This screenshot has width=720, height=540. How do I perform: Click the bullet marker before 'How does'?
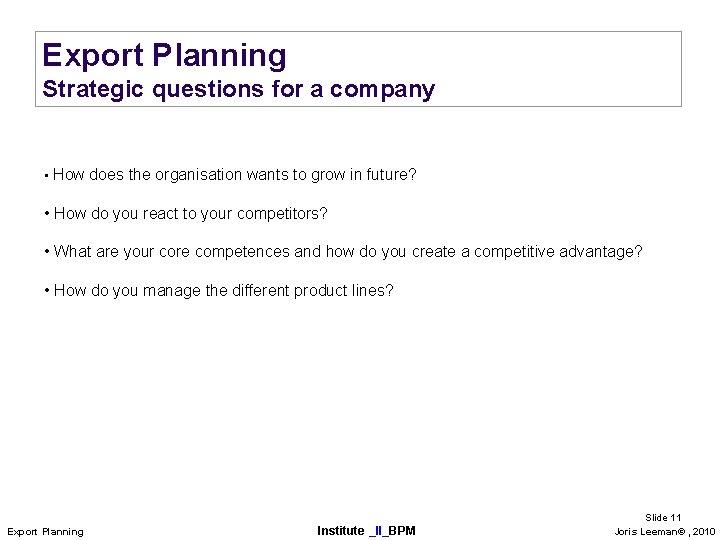[x=47, y=176]
